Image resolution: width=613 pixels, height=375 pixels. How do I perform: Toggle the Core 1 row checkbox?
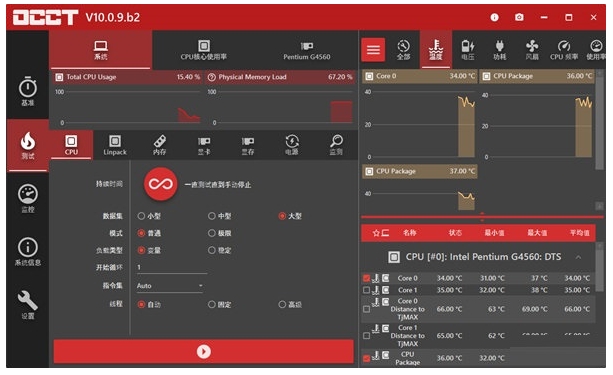366,290
